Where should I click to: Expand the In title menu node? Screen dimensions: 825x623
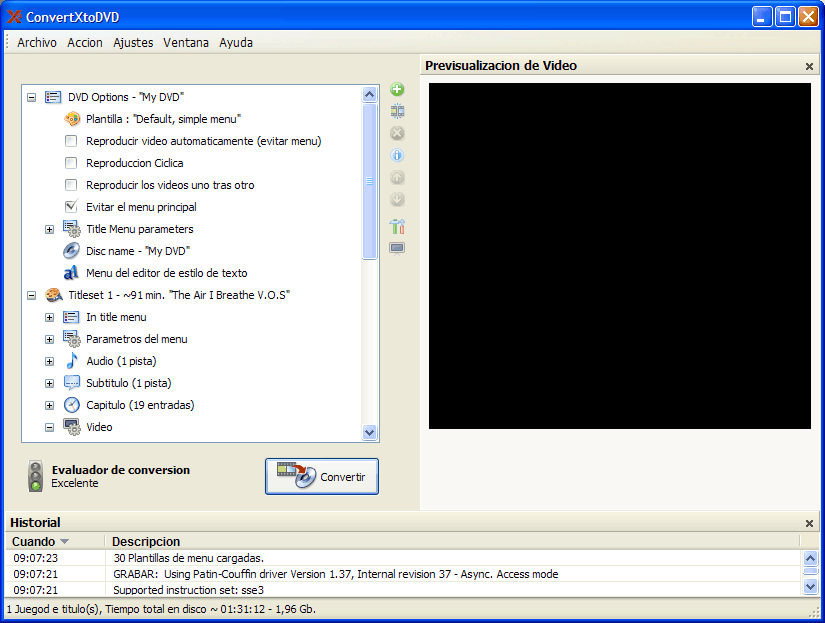(49, 318)
